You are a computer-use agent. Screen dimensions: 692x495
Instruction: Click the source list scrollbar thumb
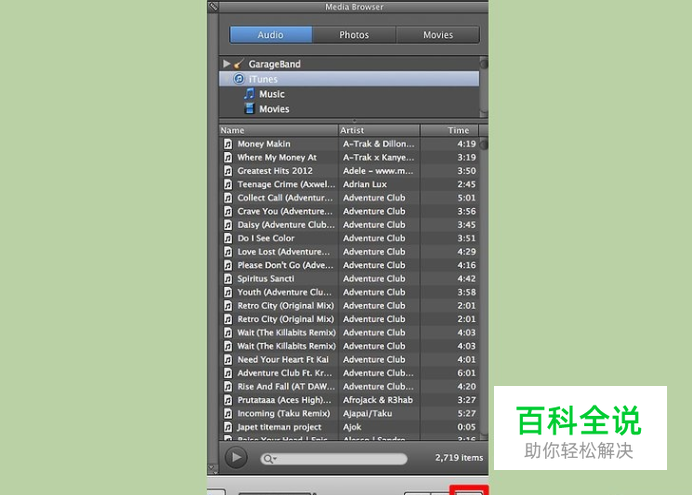pyautogui.click(x=484, y=64)
